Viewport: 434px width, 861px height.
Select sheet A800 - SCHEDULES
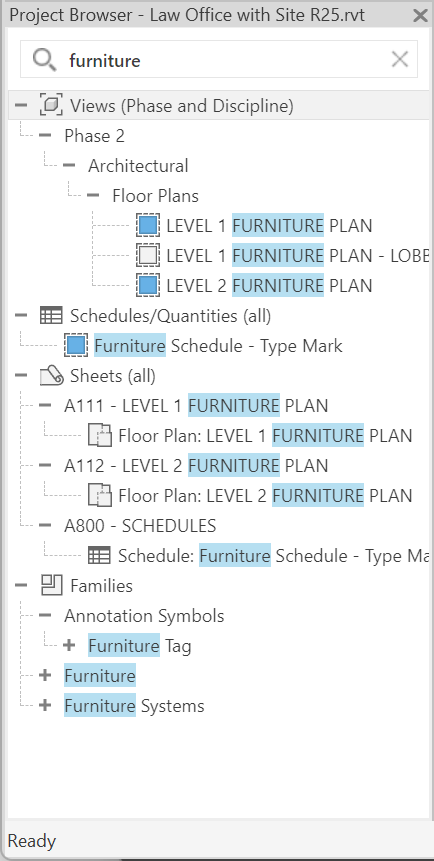(x=140, y=525)
